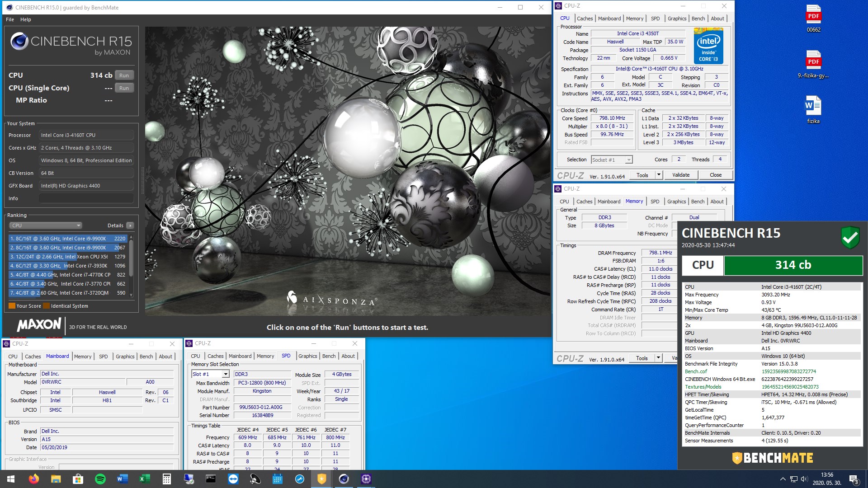Select the fizika Word document on desktop
This screenshot has width=868, height=488.
click(x=813, y=110)
